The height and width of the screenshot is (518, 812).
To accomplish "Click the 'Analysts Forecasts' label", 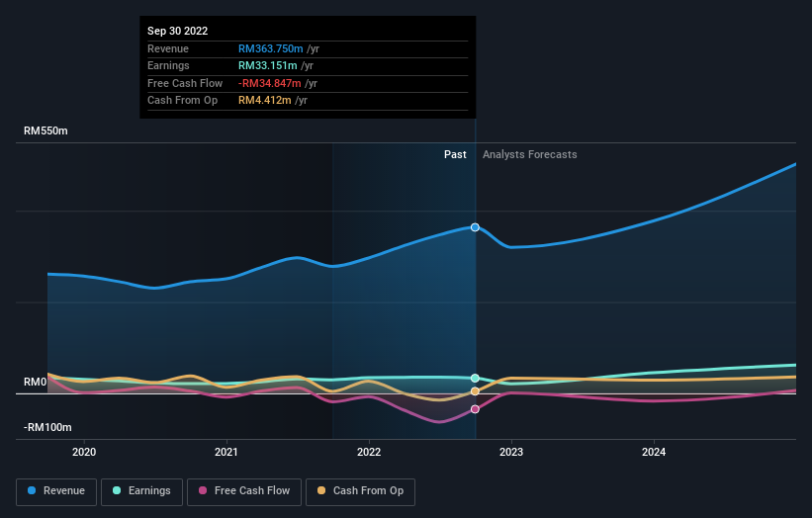I will pos(530,154).
